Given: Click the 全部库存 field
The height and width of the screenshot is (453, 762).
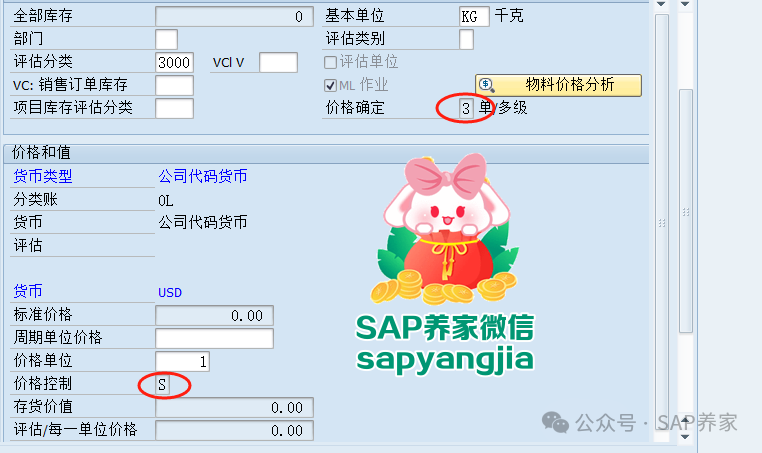Looking at the screenshot, I should pos(234,17).
